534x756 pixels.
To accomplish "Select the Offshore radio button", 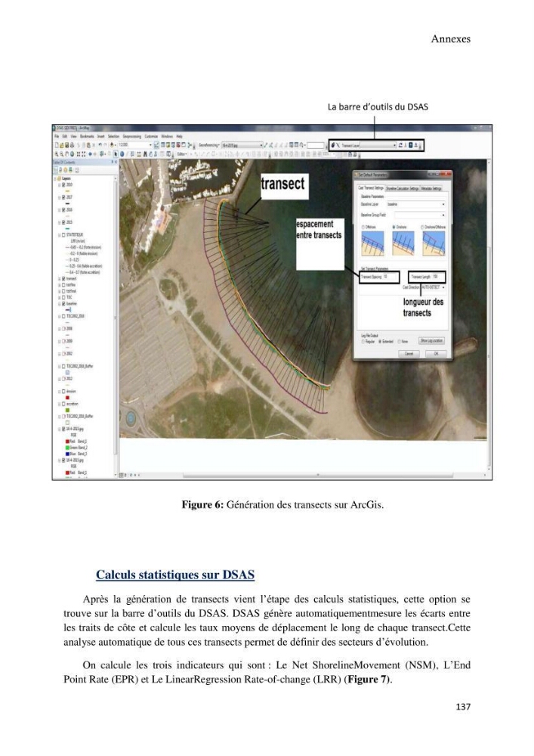I will tap(363, 227).
